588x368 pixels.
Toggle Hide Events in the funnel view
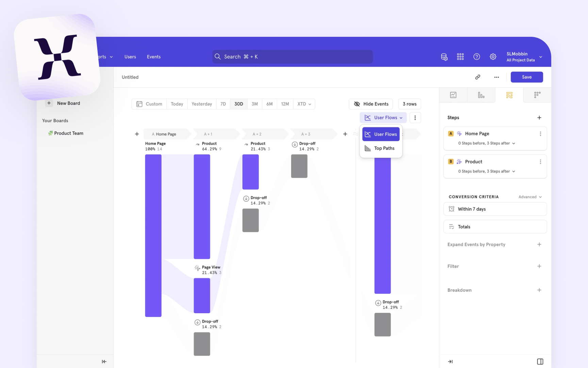371,104
